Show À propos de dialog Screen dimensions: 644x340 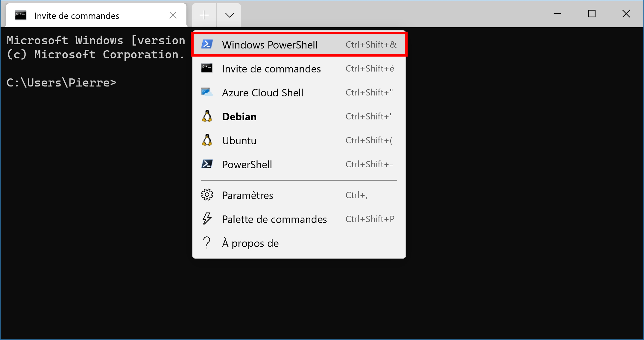[299, 243]
